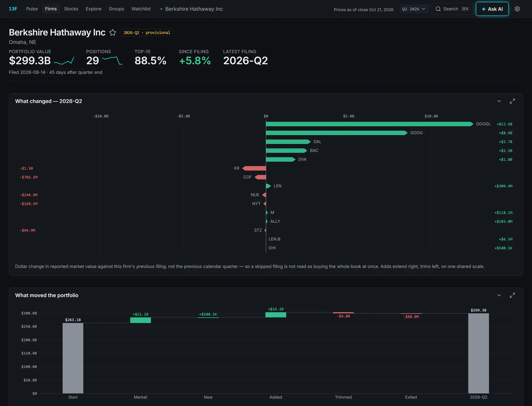Click the DVA green bar
The image size is (532, 406).
coord(281,159)
